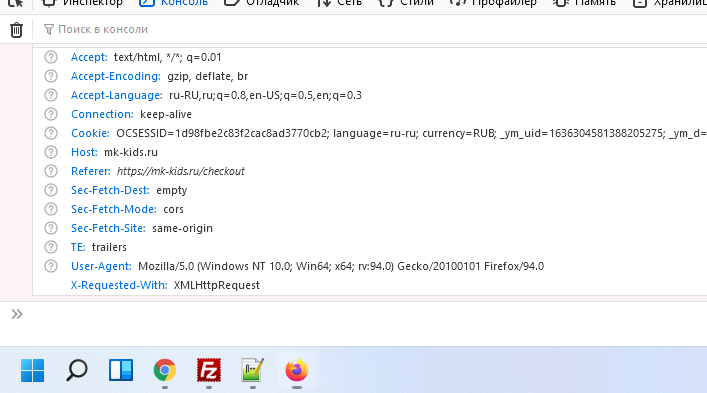
Task: Click the gzip, deflate, br value
Action: click(x=208, y=77)
